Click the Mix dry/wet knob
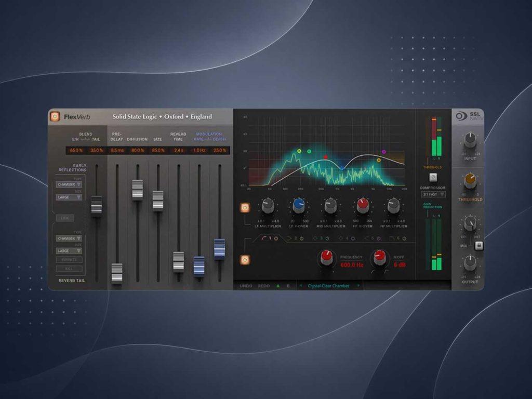 tap(470, 223)
